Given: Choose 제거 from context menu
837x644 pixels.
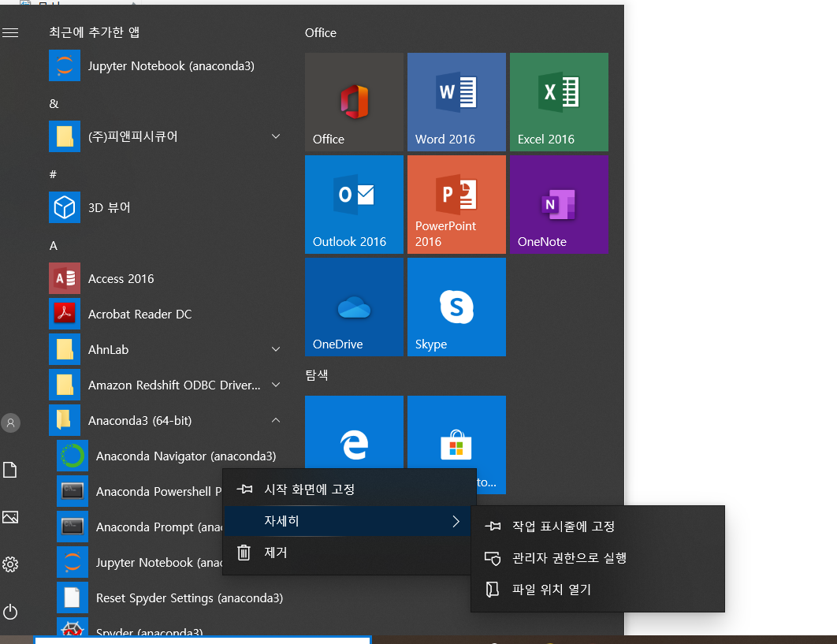Looking at the screenshot, I should coord(349,553).
